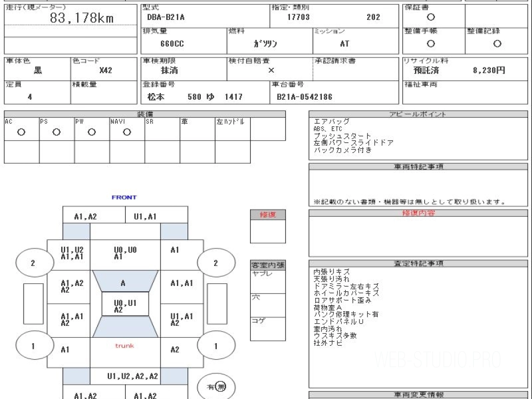Screen dimensions: 532x399
Task: Click the コゲ interior trim cell
Action: click(268, 329)
